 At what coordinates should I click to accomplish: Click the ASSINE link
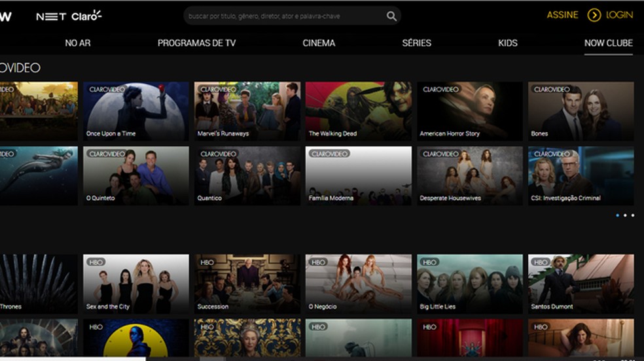562,15
